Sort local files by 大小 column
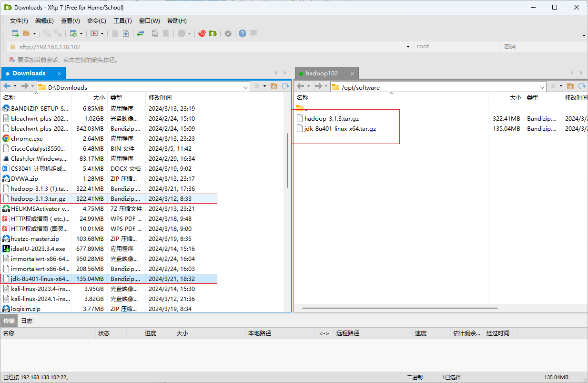The image size is (588, 383). (x=90, y=97)
